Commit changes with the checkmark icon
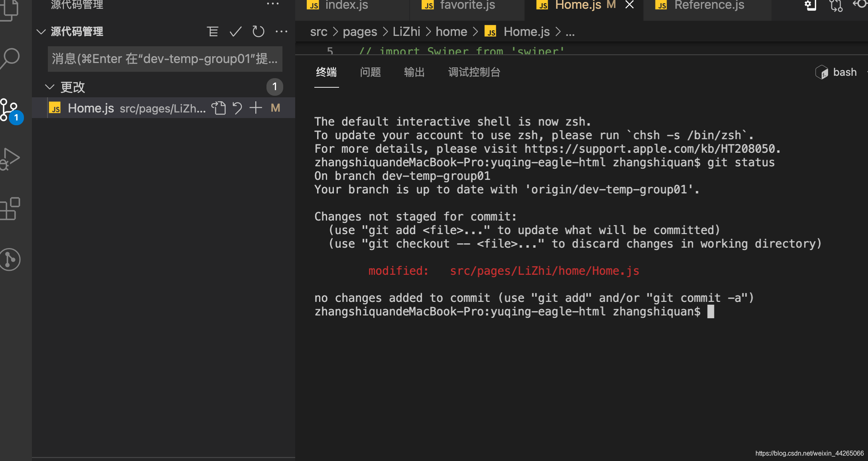This screenshot has height=461, width=868. tap(236, 32)
